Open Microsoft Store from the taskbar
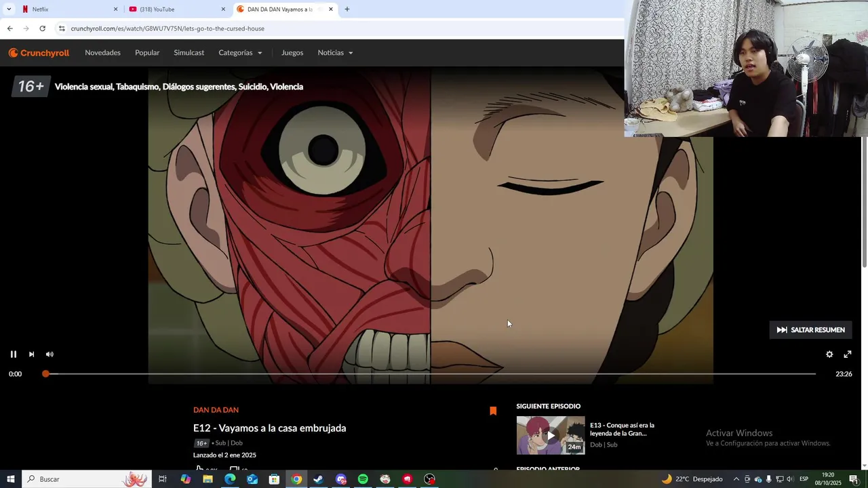 [274, 479]
